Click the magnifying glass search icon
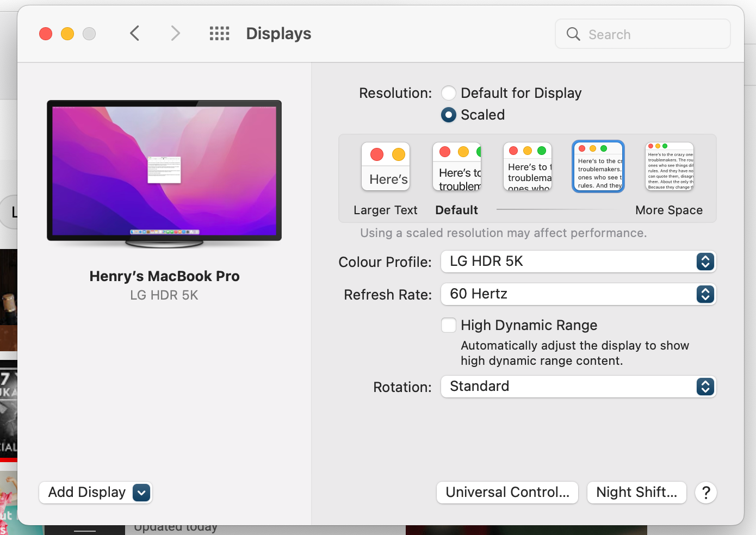Image resolution: width=756 pixels, height=535 pixels. 573,34
